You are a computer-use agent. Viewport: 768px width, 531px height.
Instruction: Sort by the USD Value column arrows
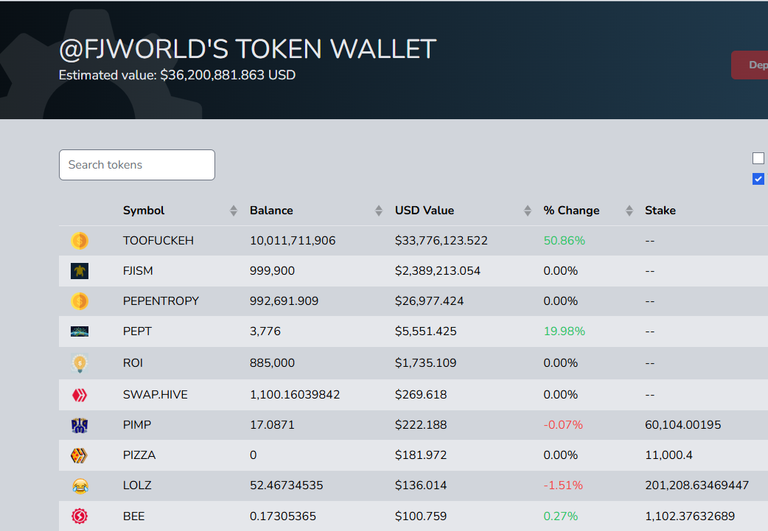(528, 211)
